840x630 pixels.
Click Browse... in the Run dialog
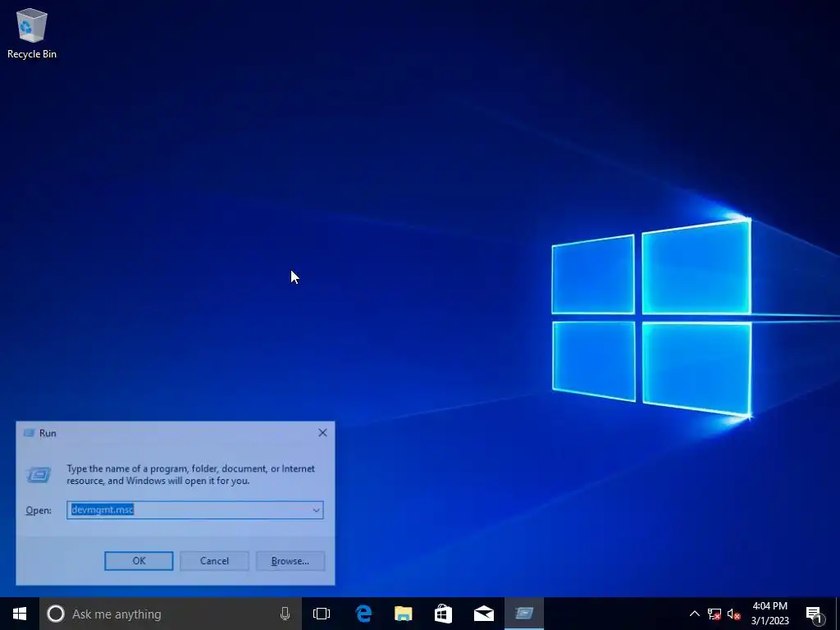tap(290, 561)
